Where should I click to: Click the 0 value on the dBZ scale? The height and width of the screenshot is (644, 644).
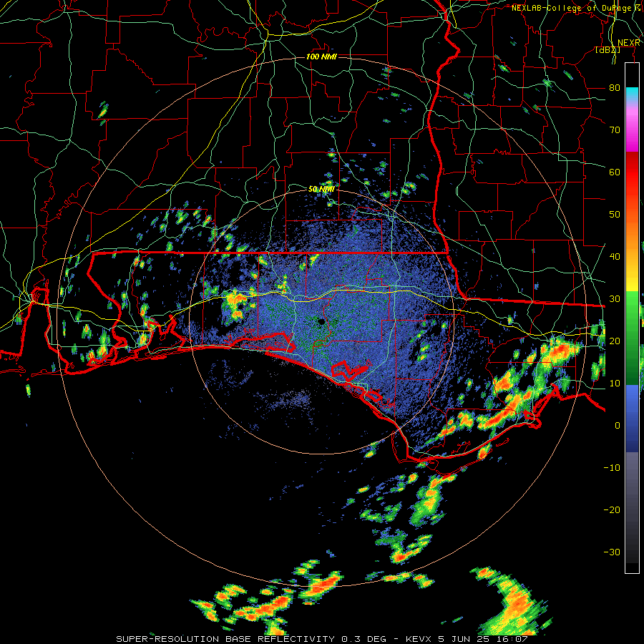click(x=618, y=426)
